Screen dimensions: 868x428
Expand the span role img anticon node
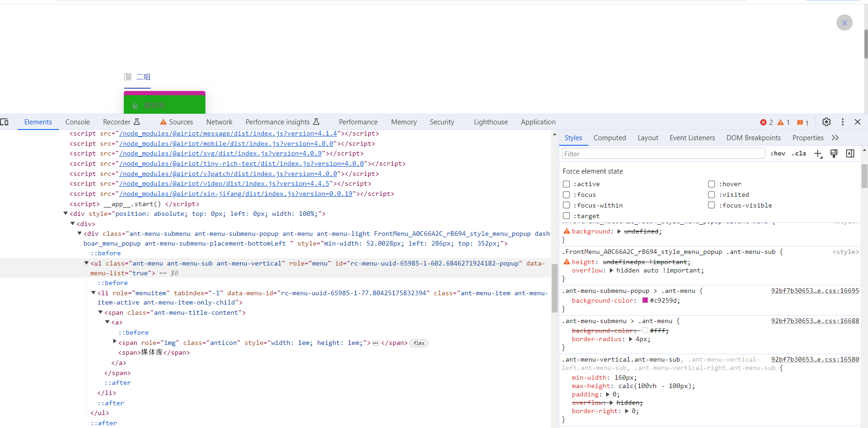click(x=115, y=342)
